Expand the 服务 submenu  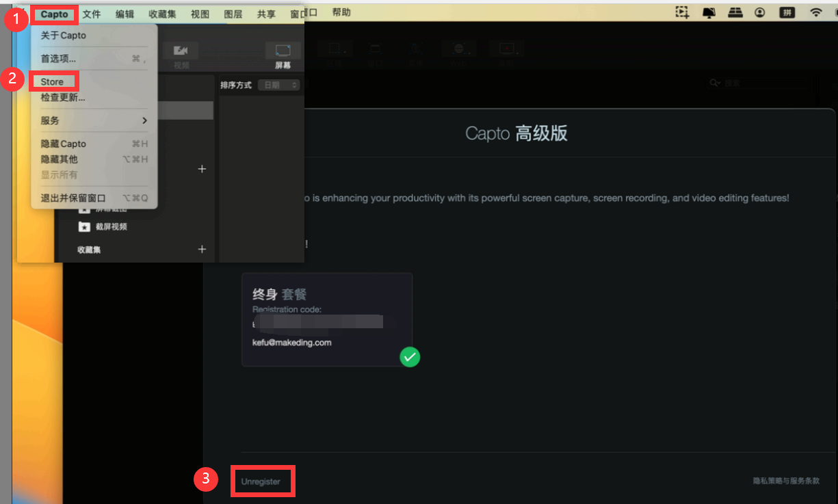(x=94, y=120)
